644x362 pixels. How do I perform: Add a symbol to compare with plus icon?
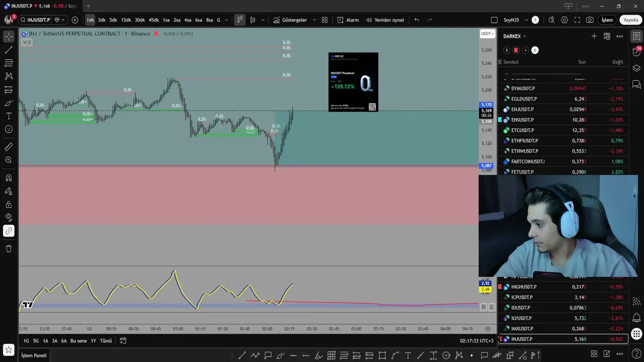(x=75, y=20)
